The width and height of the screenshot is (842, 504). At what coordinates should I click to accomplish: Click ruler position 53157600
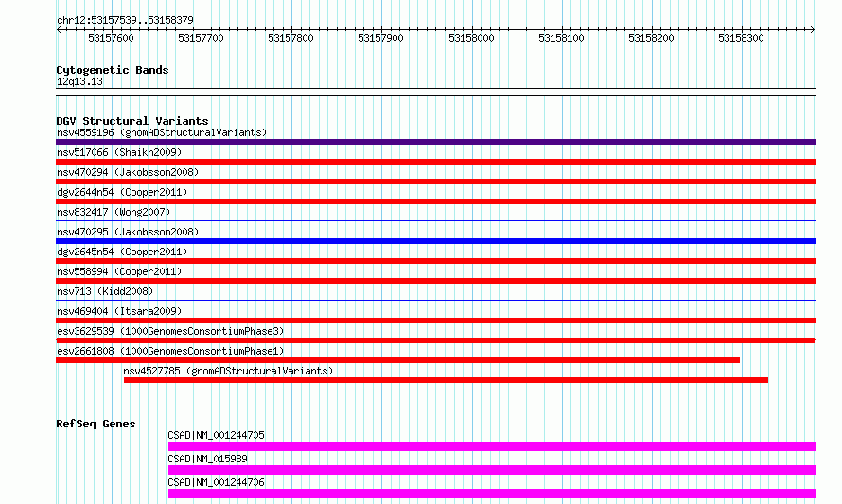(x=111, y=38)
